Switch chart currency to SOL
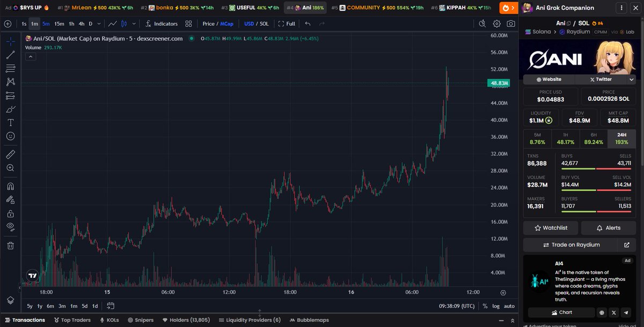Viewport: 644px width, 327px height. click(264, 24)
